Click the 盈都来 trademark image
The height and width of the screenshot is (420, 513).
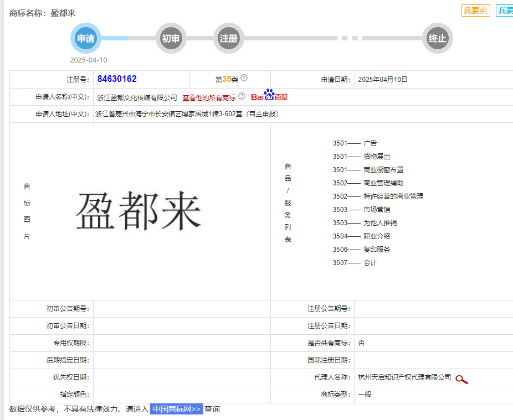(x=138, y=211)
